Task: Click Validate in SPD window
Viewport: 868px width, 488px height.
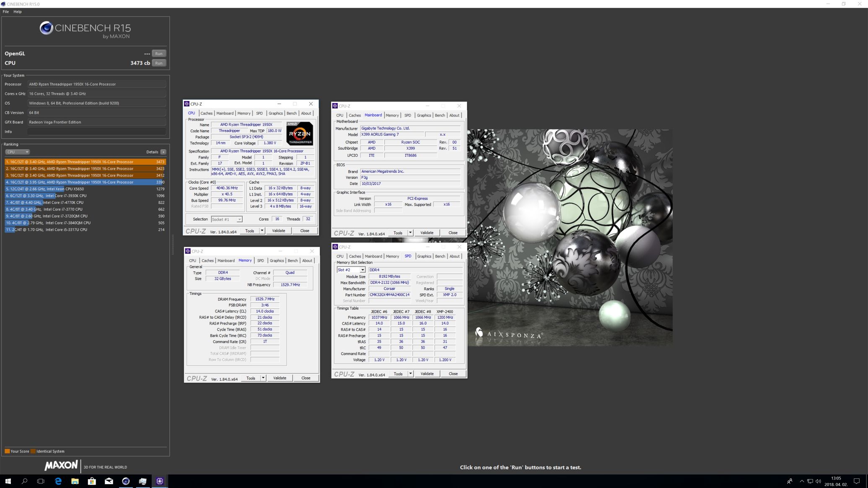Action: 427,374
